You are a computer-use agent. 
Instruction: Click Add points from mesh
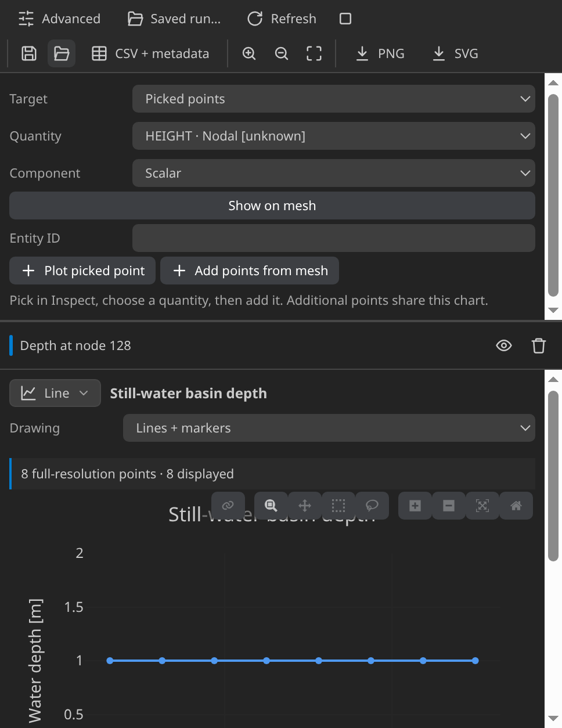click(x=250, y=271)
